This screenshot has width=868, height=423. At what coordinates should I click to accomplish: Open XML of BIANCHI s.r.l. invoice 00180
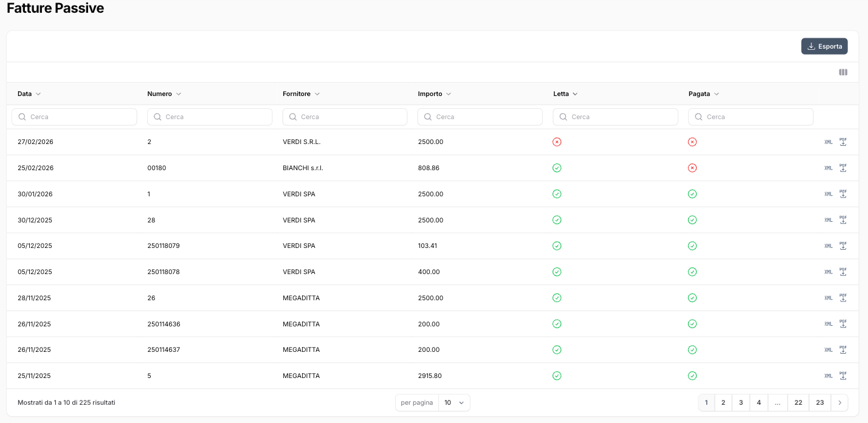pos(828,168)
